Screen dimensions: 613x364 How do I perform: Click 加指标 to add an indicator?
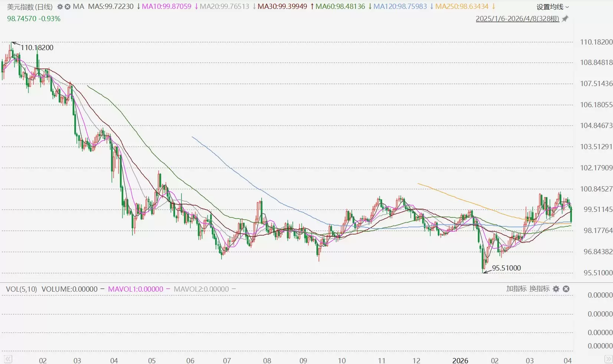pyautogui.click(x=516, y=289)
